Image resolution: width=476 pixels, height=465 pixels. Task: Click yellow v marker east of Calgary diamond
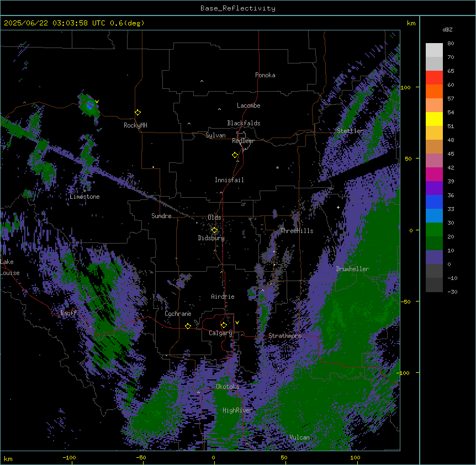coord(237,323)
